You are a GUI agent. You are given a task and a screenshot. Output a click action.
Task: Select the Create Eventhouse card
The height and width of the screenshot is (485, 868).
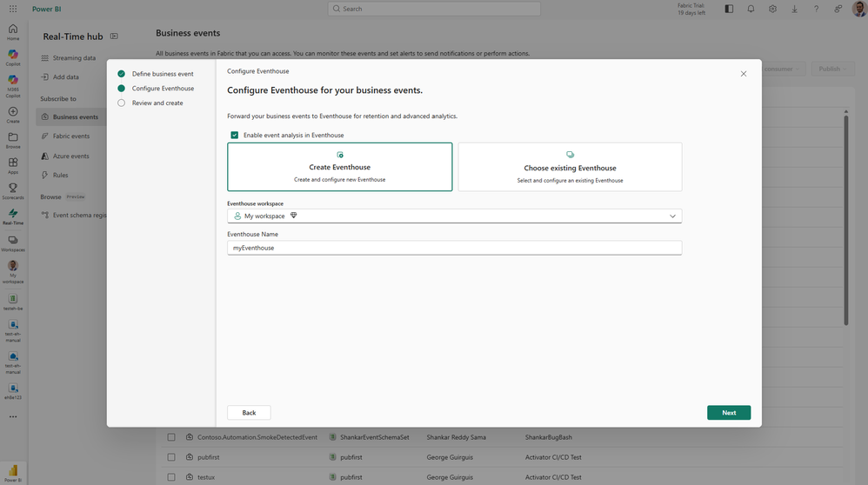coord(340,167)
